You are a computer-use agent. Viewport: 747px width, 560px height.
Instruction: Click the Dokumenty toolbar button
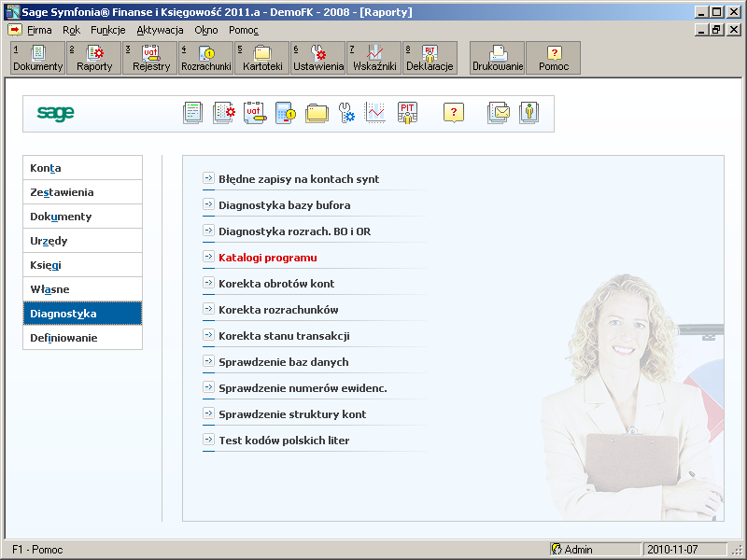point(37,59)
